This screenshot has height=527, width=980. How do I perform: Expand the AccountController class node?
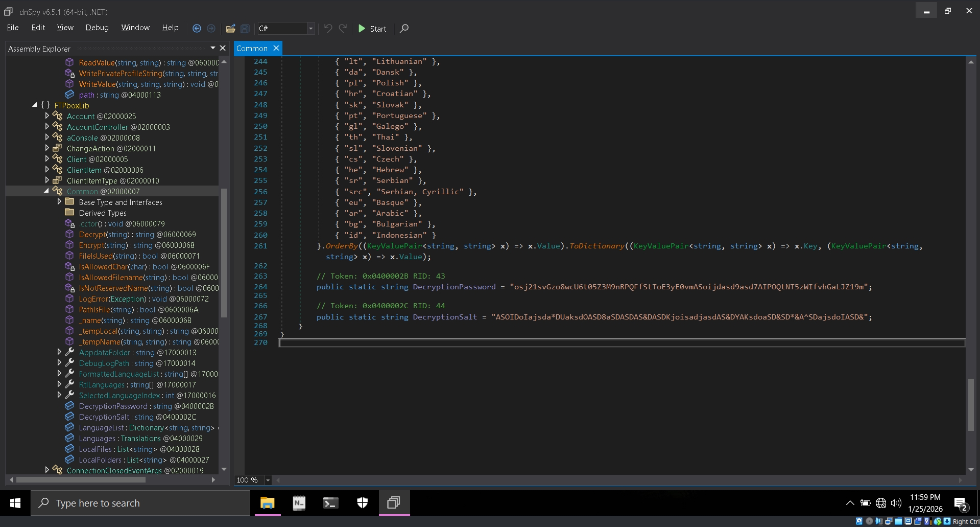click(x=47, y=127)
